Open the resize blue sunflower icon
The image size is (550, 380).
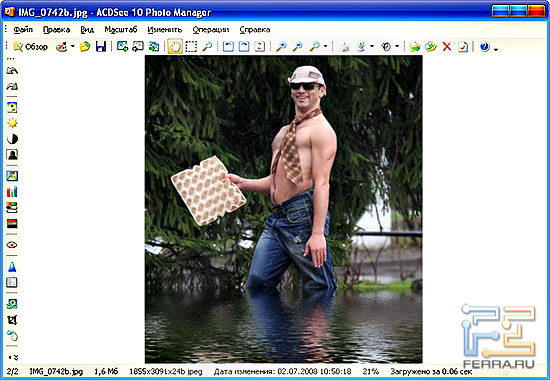pyautogui.click(x=12, y=304)
